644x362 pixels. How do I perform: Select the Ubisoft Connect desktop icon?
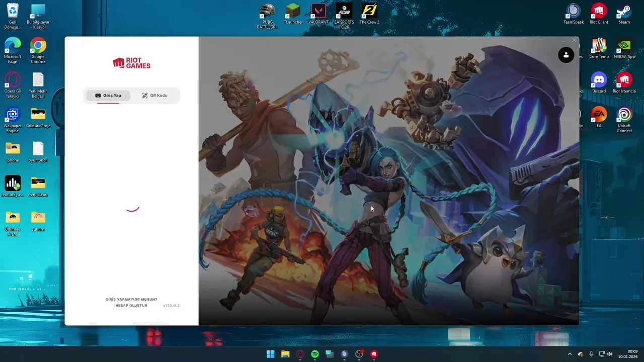tap(624, 120)
